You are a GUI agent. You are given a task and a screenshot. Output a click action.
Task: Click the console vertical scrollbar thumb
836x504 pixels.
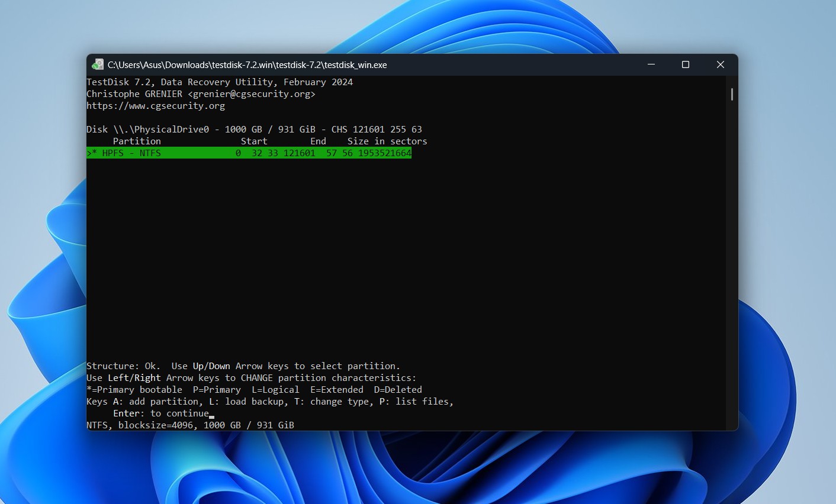click(x=732, y=94)
